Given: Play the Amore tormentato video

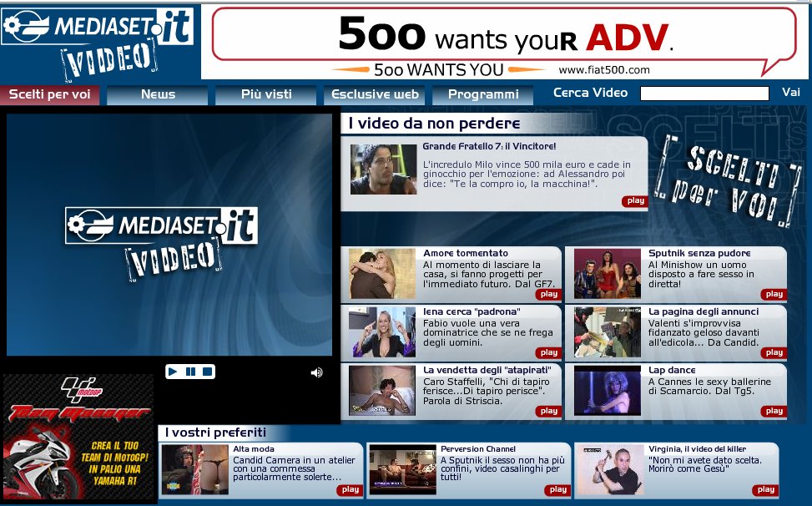Looking at the screenshot, I should pos(548,294).
